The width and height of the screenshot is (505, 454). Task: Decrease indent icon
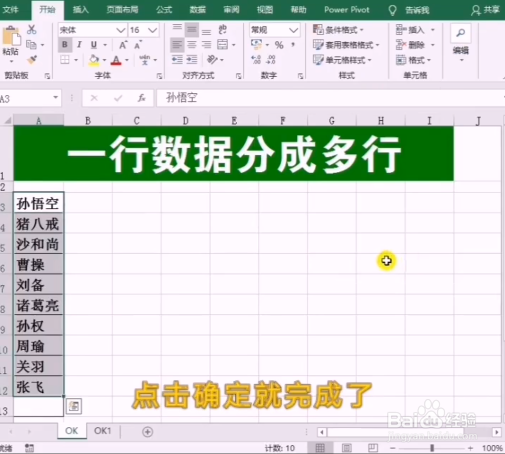177,60
